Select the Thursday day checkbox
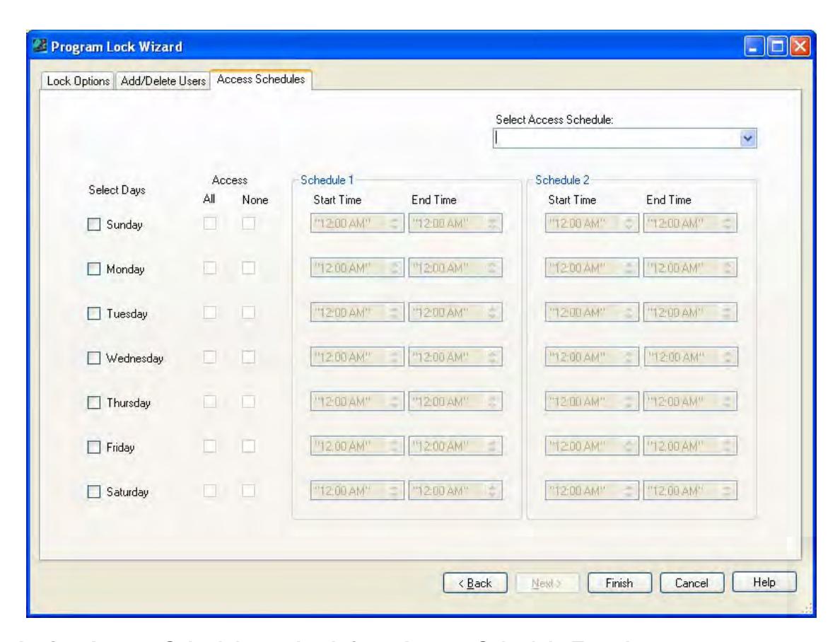The width and height of the screenshot is (840, 642). point(94,402)
